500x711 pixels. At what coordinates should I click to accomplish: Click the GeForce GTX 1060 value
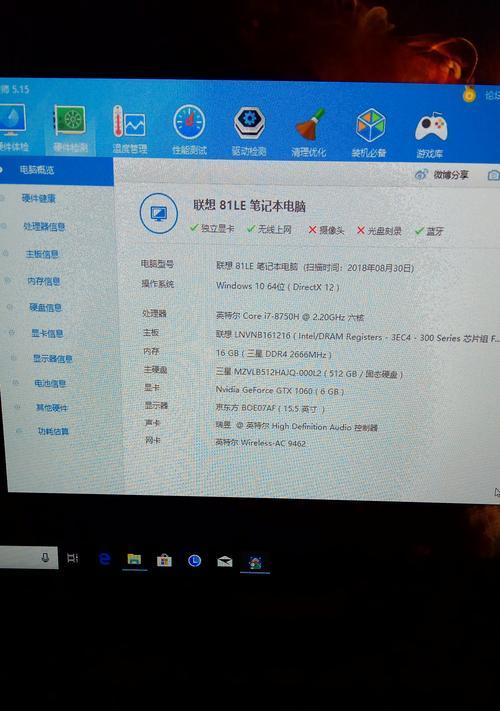click(x=279, y=390)
